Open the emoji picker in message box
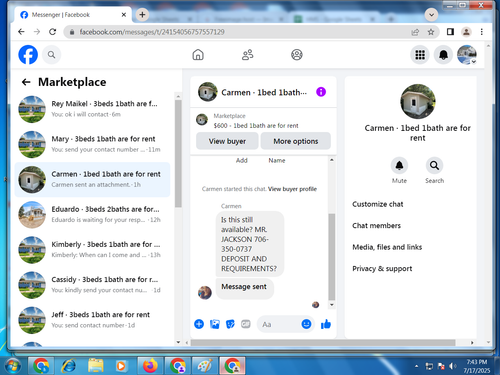The height and width of the screenshot is (375, 500). click(x=306, y=324)
